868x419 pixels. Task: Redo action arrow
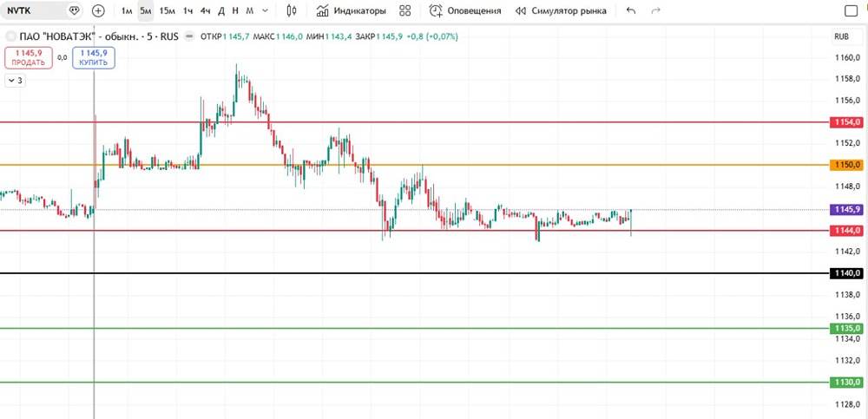(656, 10)
